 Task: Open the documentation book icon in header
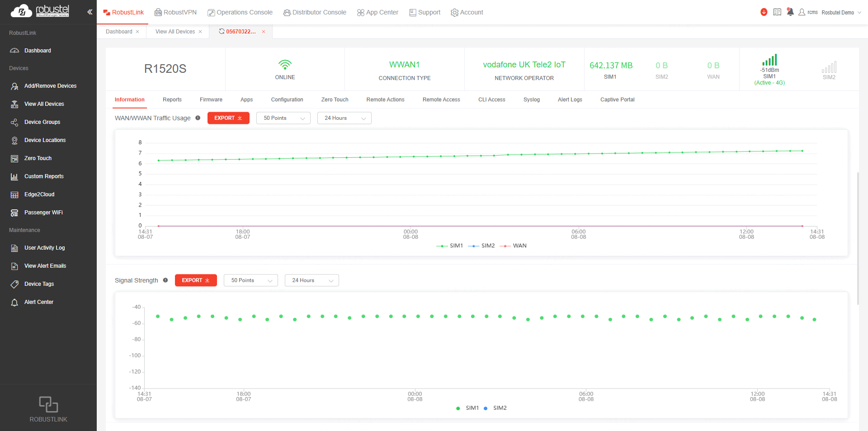(x=777, y=12)
